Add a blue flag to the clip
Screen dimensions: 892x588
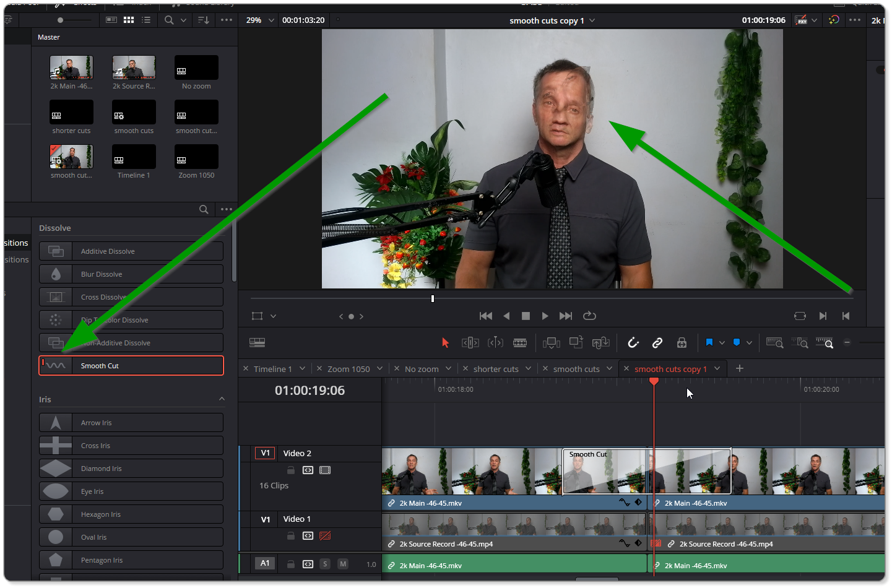coord(709,342)
